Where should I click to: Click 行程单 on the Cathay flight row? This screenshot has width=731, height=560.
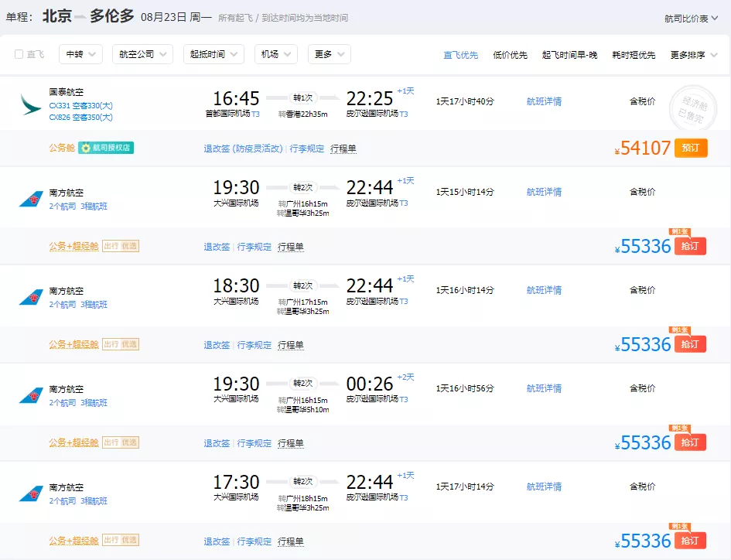tap(343, 149)
